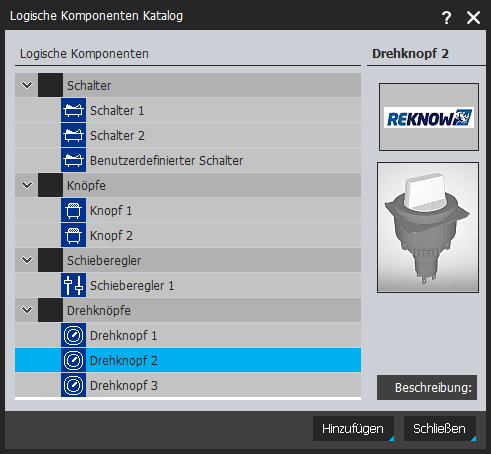Screen dimensions: 491x454
Task: Collapse the Drehknöpfe category
Action: 27,310
